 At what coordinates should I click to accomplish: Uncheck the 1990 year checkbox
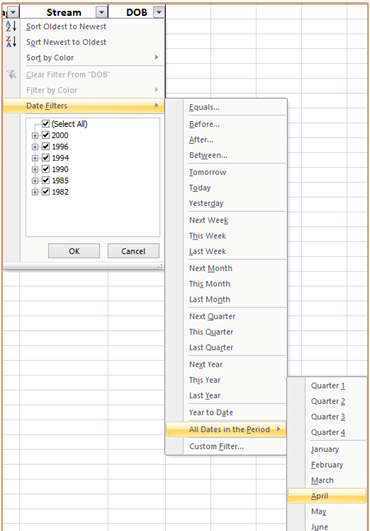point(46,169)
